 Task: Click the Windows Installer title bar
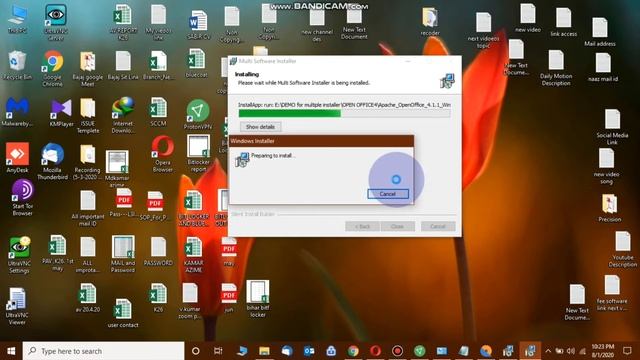[x=321, y=141]
